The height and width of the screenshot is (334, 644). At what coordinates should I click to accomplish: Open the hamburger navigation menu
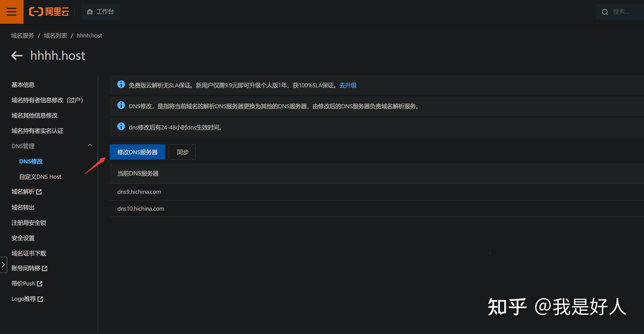click(11, 12)
